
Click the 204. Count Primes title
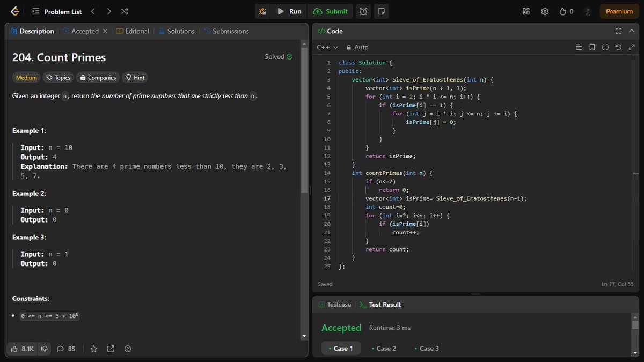[x=59, y=57]
